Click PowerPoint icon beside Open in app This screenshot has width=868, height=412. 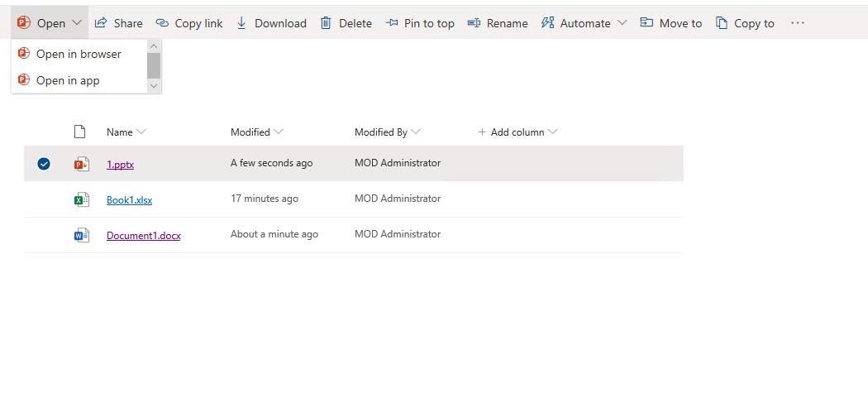[24, 80]
